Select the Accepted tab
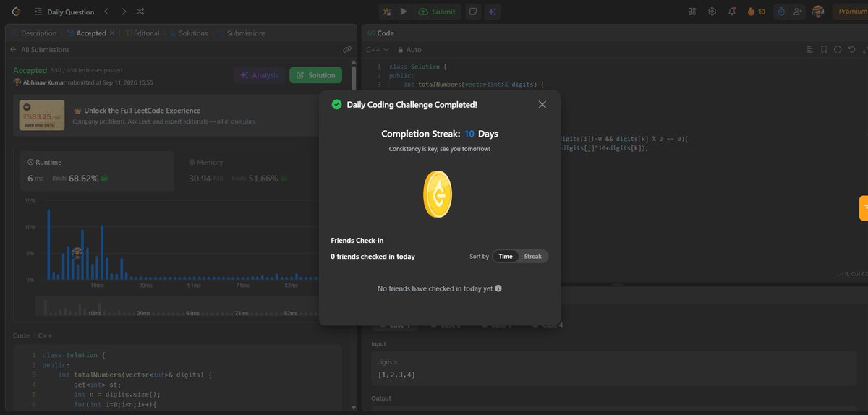 [86, 33]
